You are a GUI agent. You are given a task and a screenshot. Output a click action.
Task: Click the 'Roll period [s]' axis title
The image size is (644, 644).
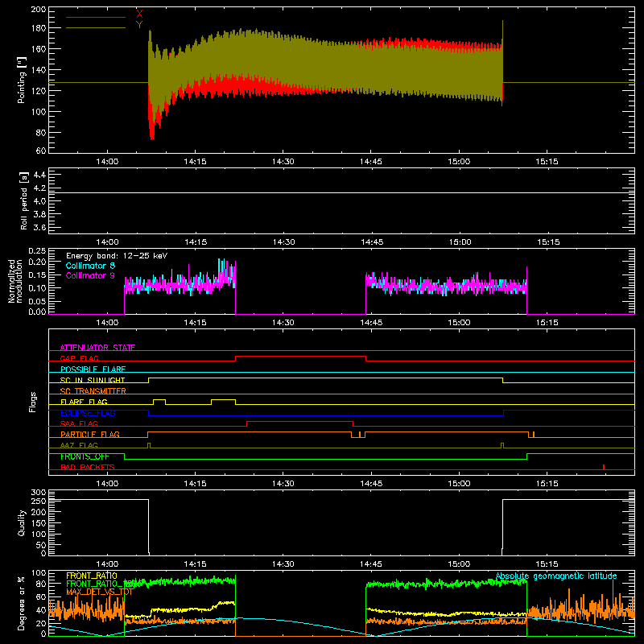24,200
